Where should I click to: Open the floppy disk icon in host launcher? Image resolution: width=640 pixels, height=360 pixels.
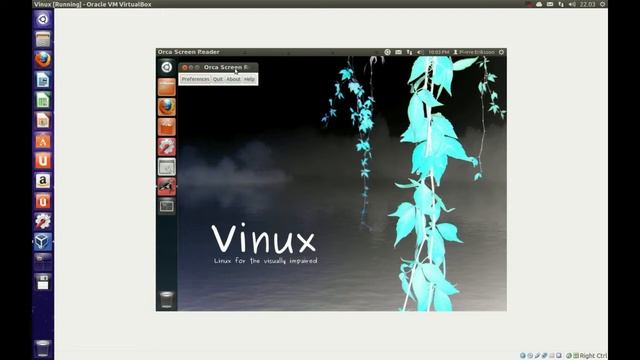pyautogui.click(x=43, y=282)
